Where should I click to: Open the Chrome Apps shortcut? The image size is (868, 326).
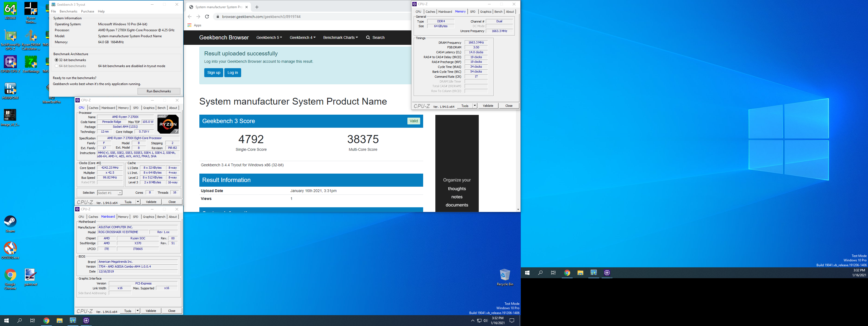point(194,25)
